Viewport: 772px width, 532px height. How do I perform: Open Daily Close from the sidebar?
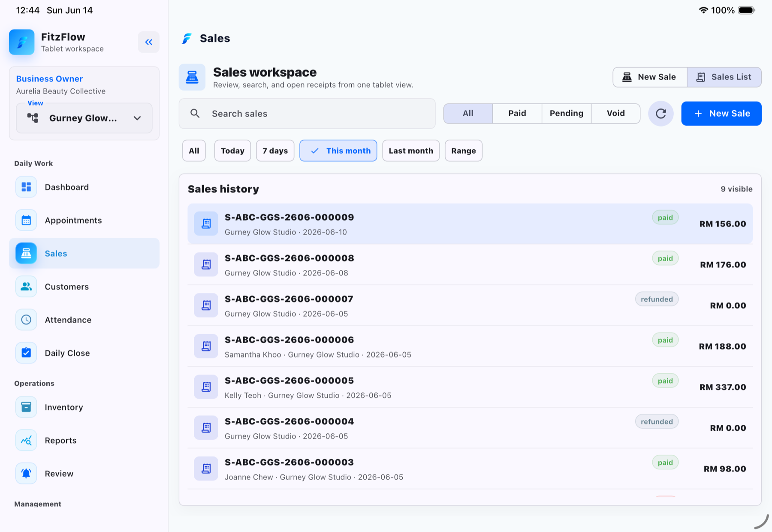pos(84,353)
